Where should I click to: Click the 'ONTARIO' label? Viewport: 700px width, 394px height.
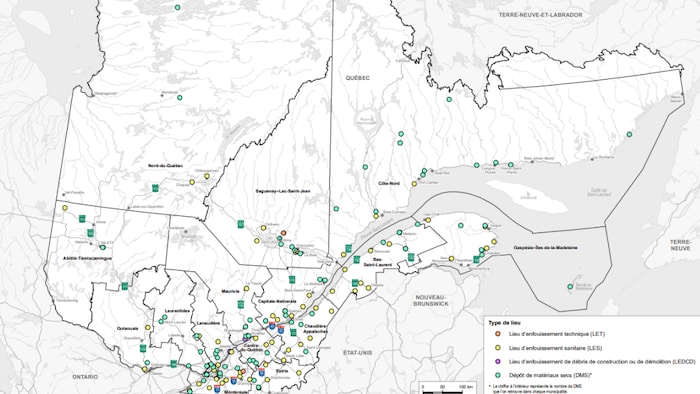pos(85,377)
